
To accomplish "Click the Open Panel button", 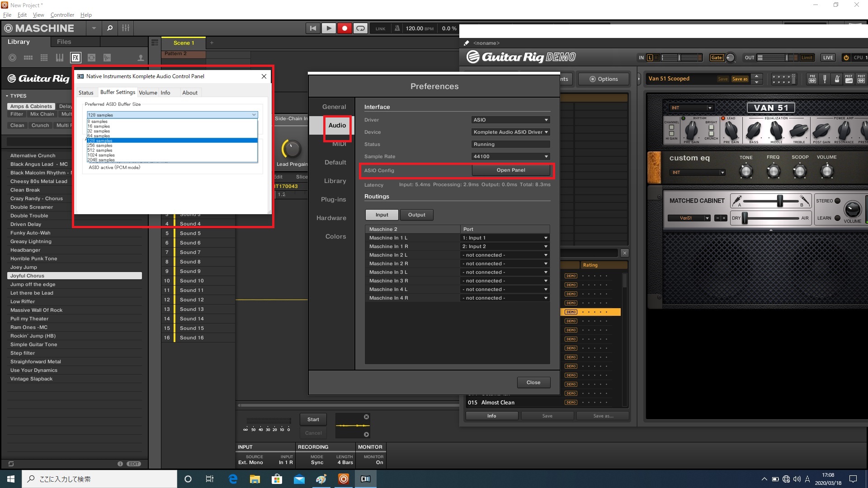I will point(511,170).
